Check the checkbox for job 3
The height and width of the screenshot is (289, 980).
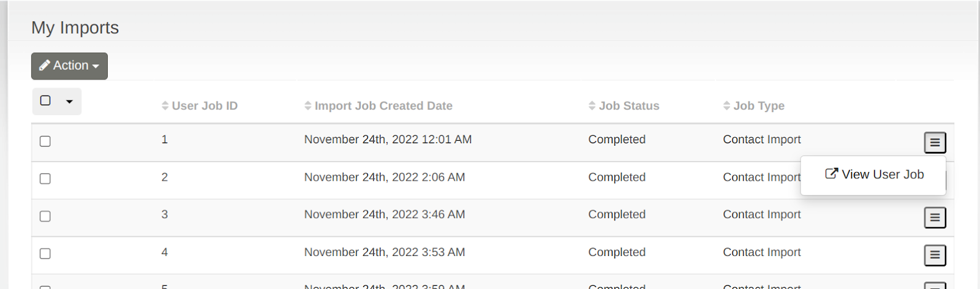pyautogui.click(x=45, y=216)
